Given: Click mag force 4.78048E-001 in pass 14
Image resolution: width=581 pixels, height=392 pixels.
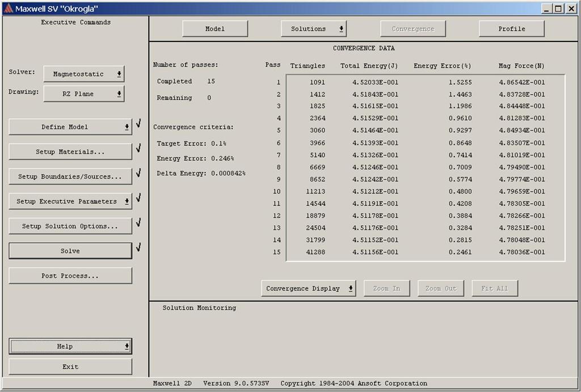Looking at the screenshot, I should (522, 240).
